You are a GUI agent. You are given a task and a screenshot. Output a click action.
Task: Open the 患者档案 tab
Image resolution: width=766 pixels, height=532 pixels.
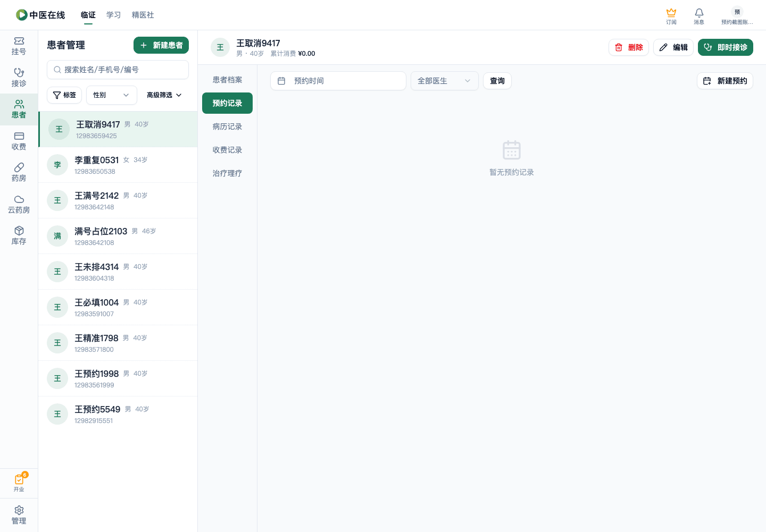pos(227,80)
